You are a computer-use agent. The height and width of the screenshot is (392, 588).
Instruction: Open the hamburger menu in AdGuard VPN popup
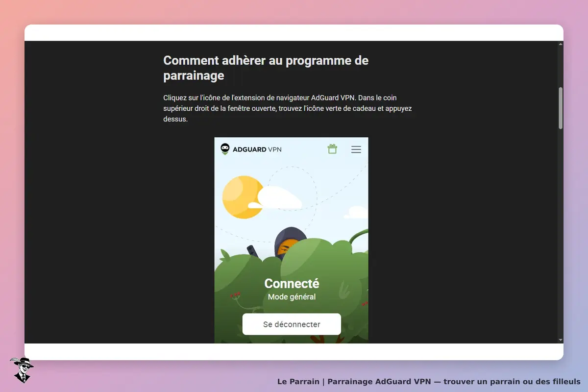pyautogui.click(x=356, y=149)
